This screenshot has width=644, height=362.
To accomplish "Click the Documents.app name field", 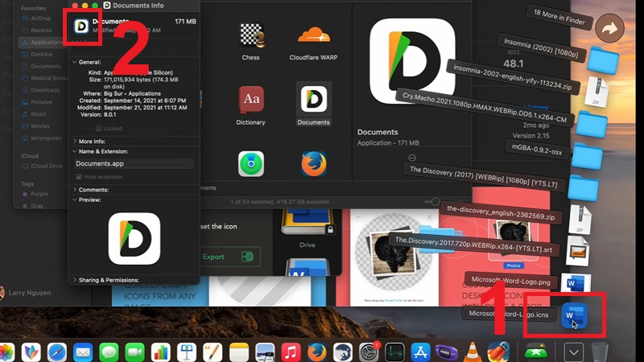I will [x=134, y=163].
